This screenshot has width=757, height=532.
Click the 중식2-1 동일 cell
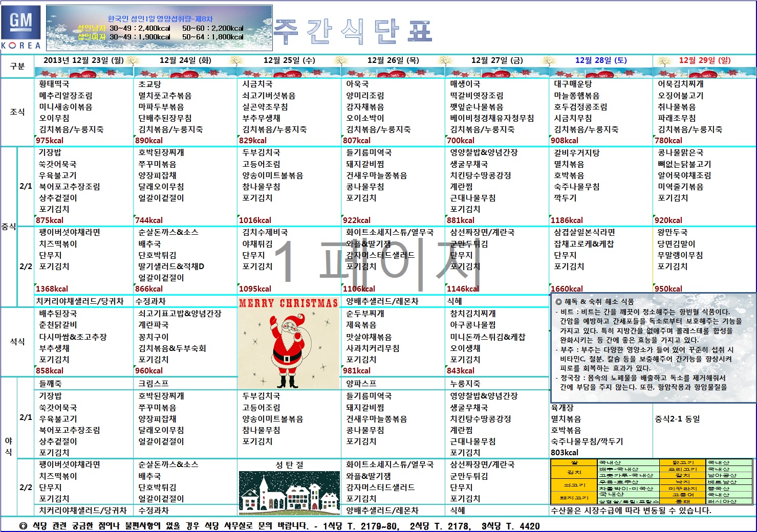click(677, 419)
